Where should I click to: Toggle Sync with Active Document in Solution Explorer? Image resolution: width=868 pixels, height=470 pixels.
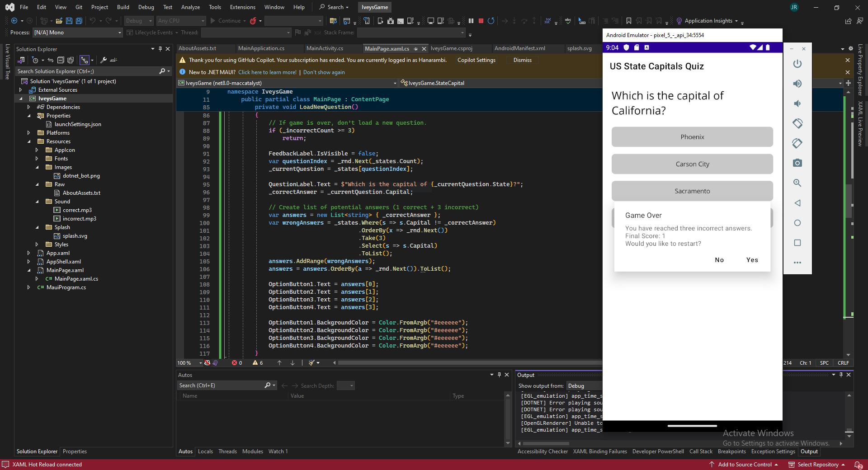50,60
